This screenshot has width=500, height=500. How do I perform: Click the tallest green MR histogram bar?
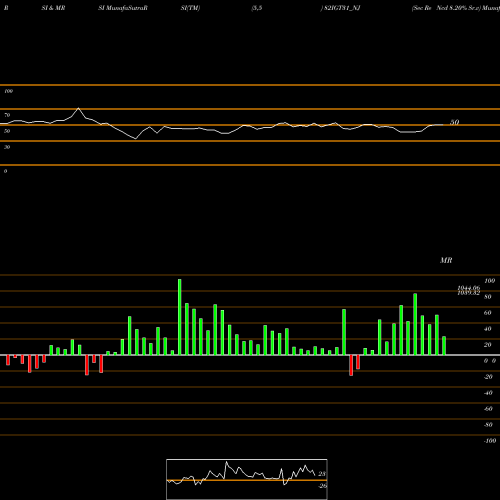tap(180, 317)
